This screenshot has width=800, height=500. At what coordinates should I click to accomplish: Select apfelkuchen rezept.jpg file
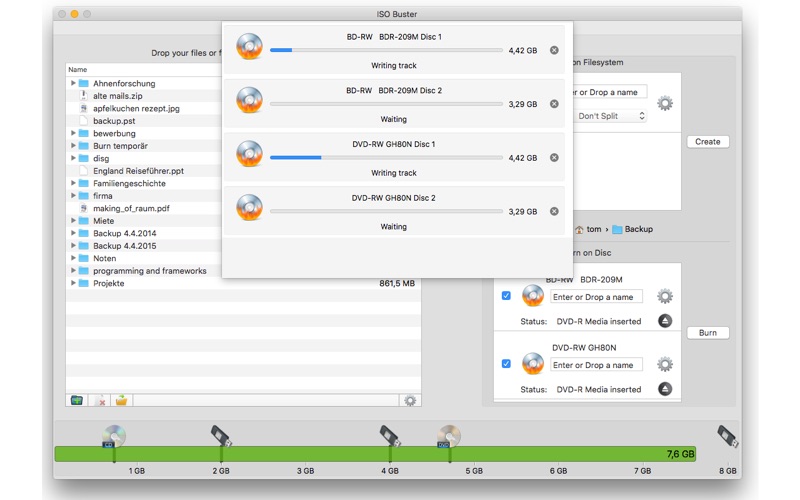coord(136,108)
